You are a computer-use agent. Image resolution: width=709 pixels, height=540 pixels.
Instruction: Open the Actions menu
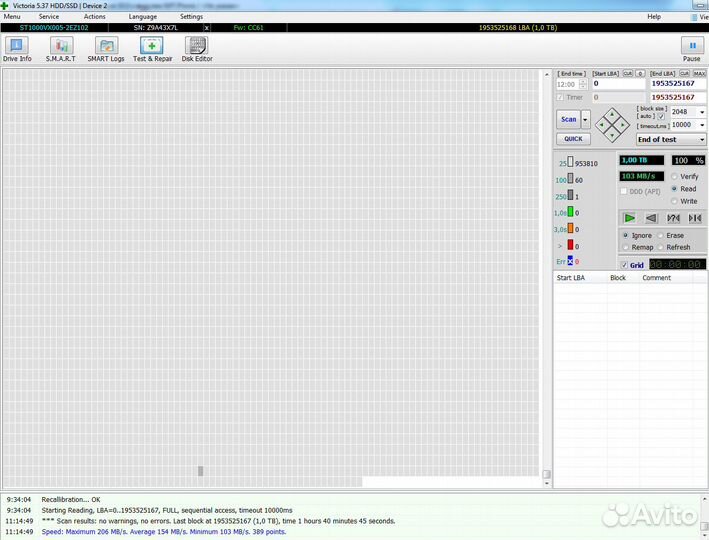[94, 17]
